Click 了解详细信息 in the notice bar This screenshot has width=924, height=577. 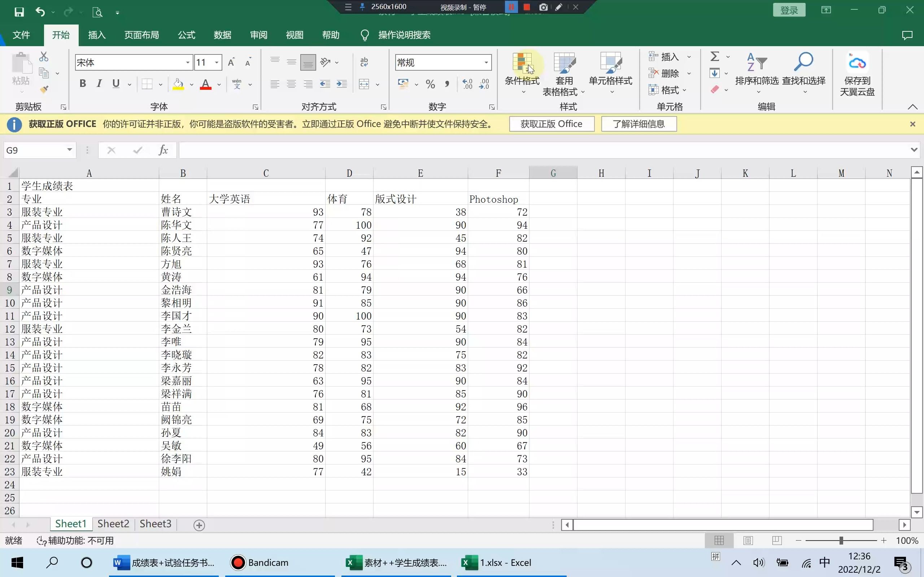pyautogui.click(x=638, y=124)
